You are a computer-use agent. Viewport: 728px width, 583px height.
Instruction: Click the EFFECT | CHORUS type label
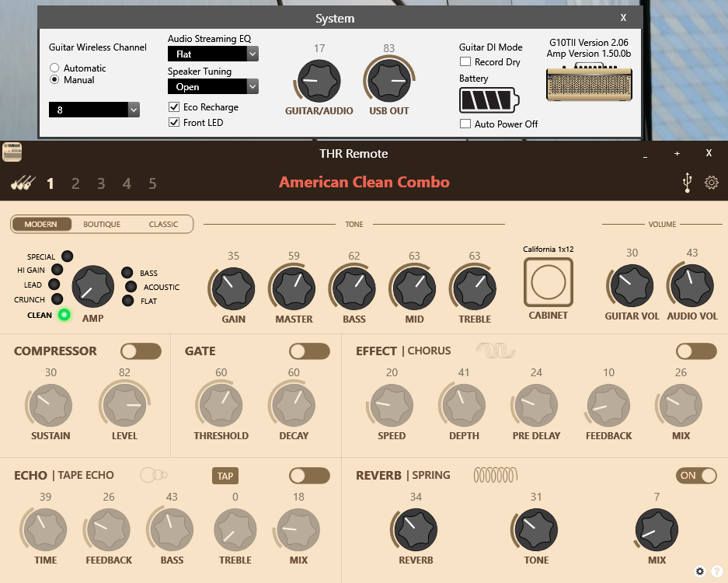click(403, 351)
